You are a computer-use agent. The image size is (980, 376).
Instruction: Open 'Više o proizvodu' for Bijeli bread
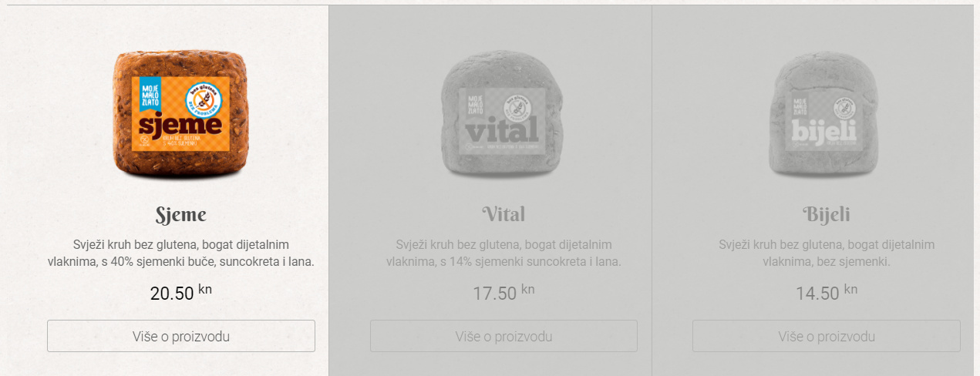[827, 336]
